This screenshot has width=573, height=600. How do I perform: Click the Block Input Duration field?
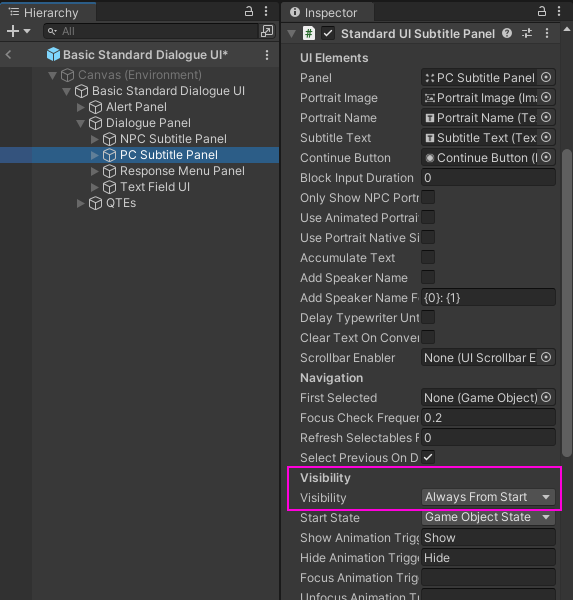point(488,178)
